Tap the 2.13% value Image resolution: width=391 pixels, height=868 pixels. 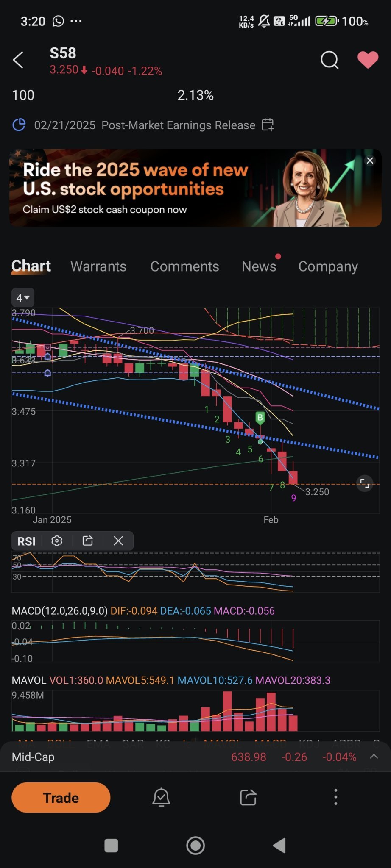(x=195, y=95)
